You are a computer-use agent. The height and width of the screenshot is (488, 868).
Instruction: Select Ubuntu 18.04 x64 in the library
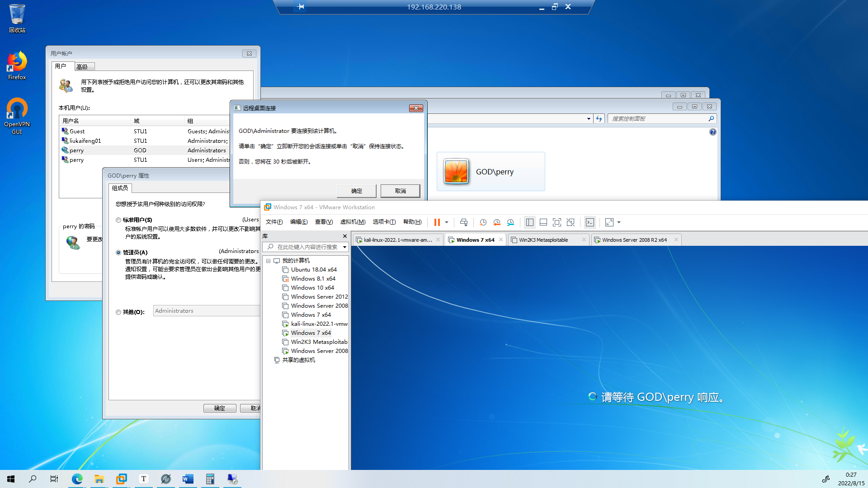(314, 270)
